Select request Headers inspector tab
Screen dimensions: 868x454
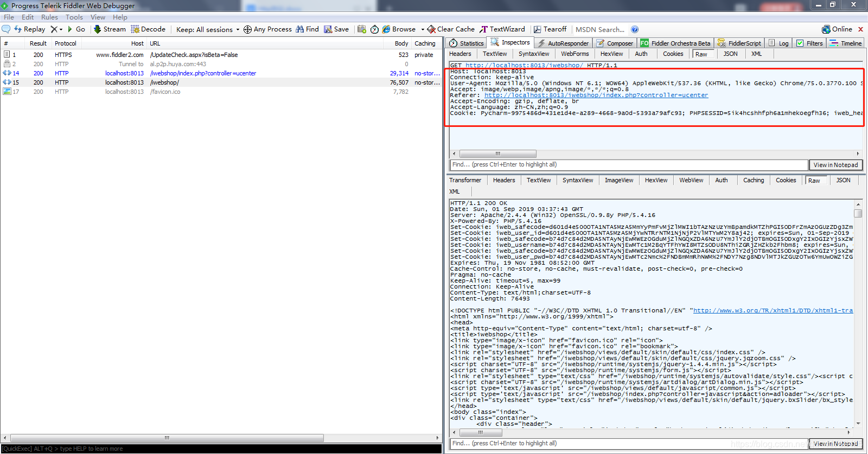460,54
